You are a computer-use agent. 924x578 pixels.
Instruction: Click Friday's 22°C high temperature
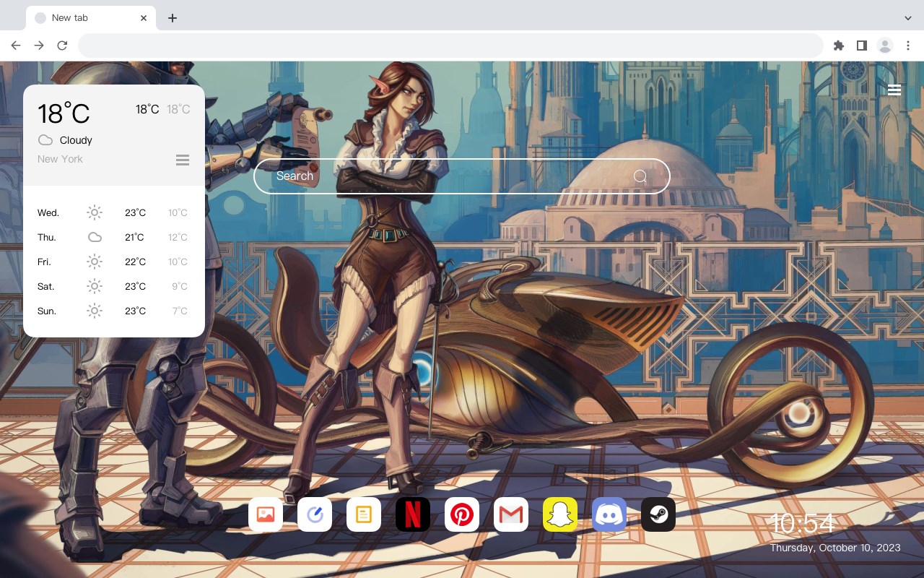tap(135, 262)
